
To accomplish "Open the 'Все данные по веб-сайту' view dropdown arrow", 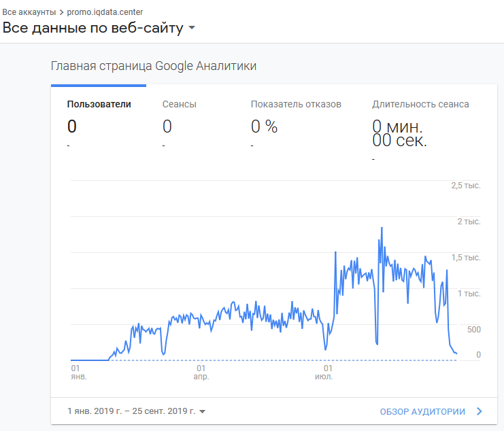I will pos(192,28).
